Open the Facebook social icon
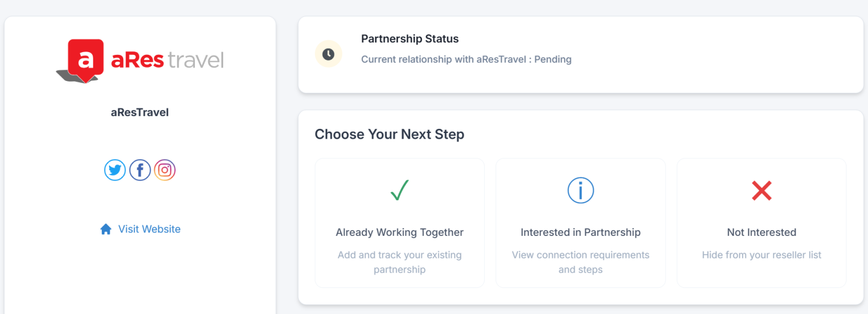Screen dimensions: 868x314 pos(140,170)
